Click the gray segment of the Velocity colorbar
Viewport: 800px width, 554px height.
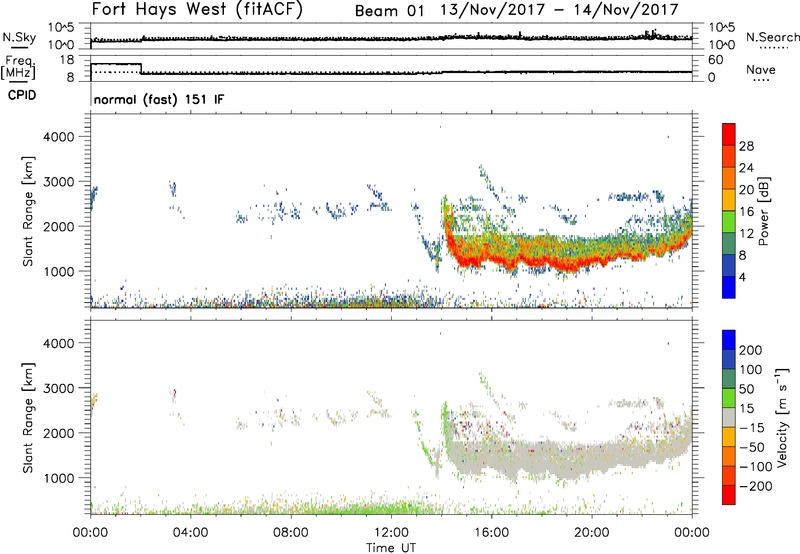(x=729, y=417)
